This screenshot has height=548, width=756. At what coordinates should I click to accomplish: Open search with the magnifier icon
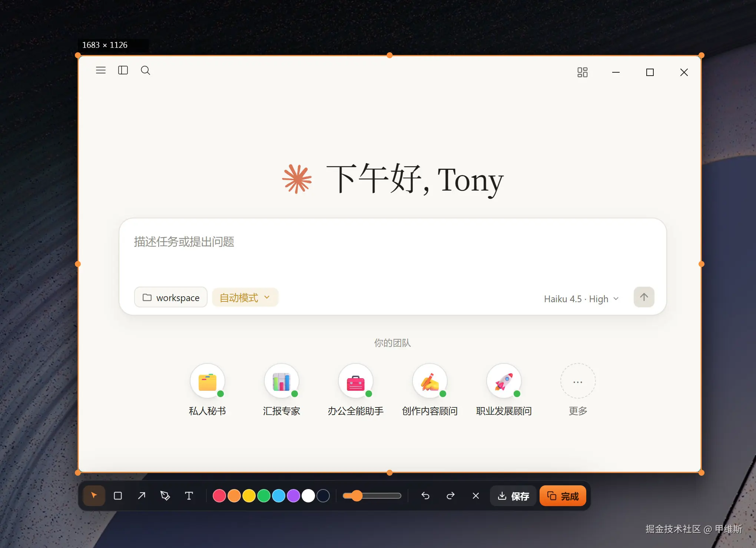coord(145,70)
